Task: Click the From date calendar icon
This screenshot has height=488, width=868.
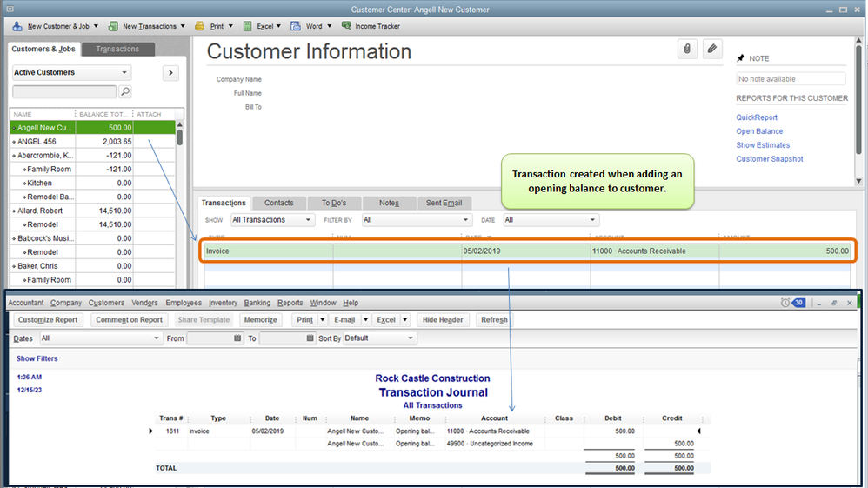Action: pyautogui.click(x=237, y=338)
